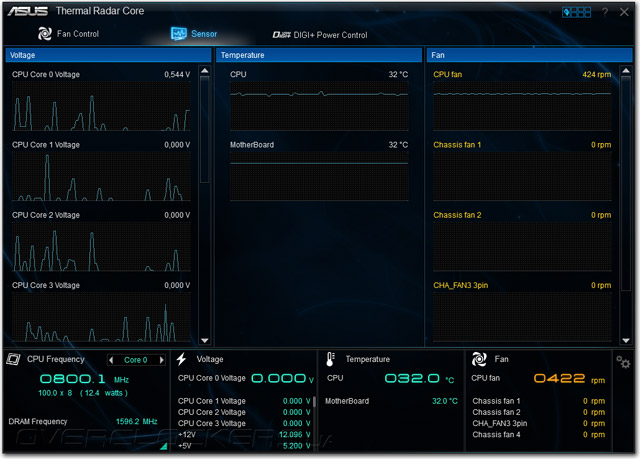Open the Fan Control tab

point(68,33)
